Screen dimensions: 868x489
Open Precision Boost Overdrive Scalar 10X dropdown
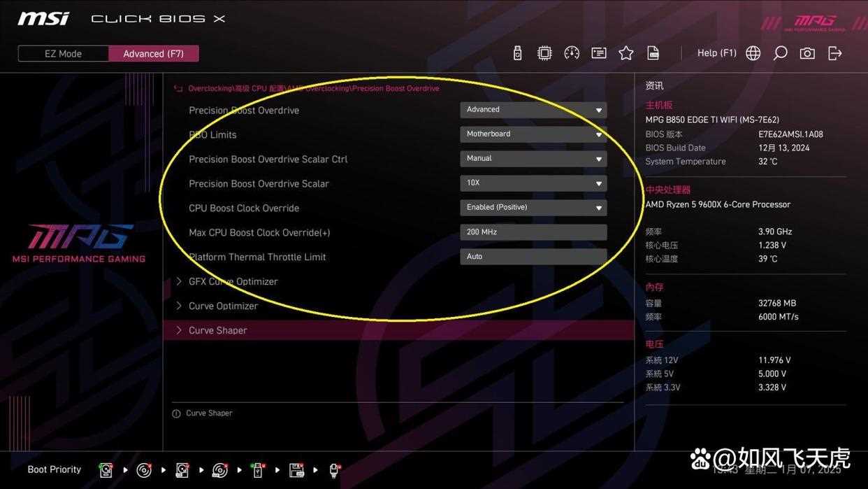pos(533,183)
